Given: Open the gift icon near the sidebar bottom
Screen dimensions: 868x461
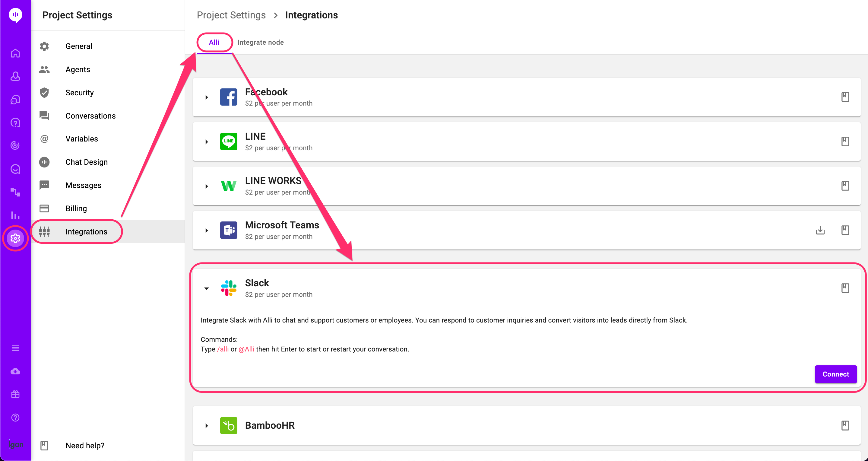Looking at the screenshot, I should click(15, 394).
